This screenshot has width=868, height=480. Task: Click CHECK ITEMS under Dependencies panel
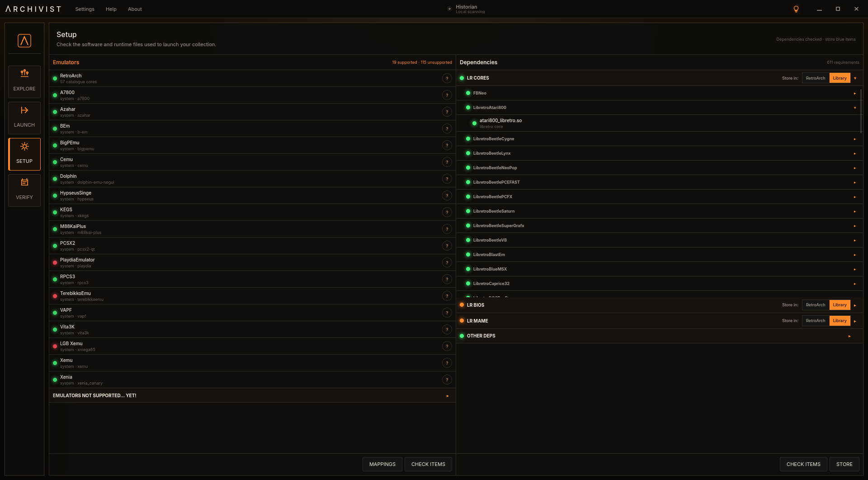coord(803,464)
